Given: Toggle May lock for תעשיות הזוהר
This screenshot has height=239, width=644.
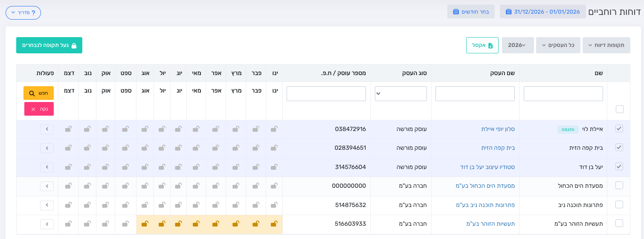Looking at the screenshot, I should coord(196,224).
